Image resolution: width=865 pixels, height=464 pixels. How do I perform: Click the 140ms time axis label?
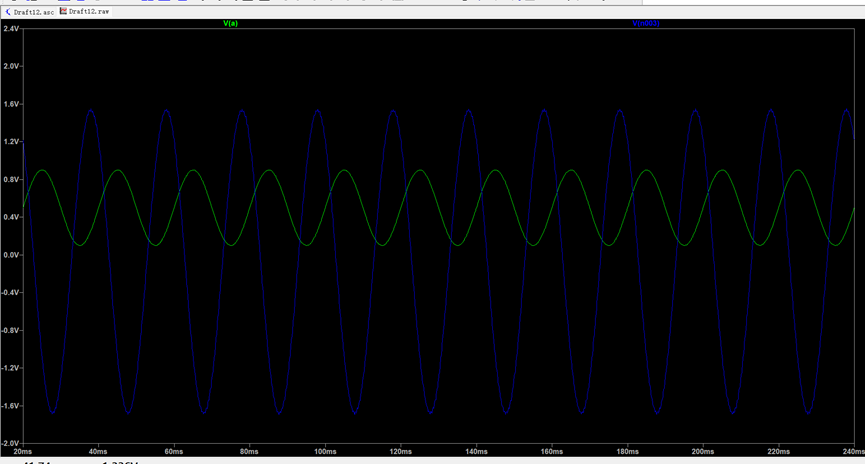point(476,451)
